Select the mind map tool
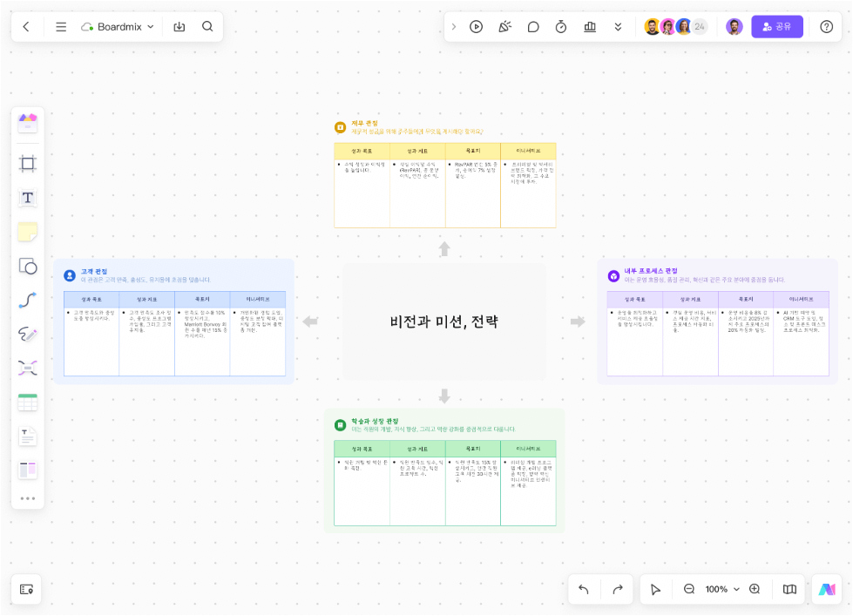The height and width of the screenshot is (616, 853). point(28,368)
